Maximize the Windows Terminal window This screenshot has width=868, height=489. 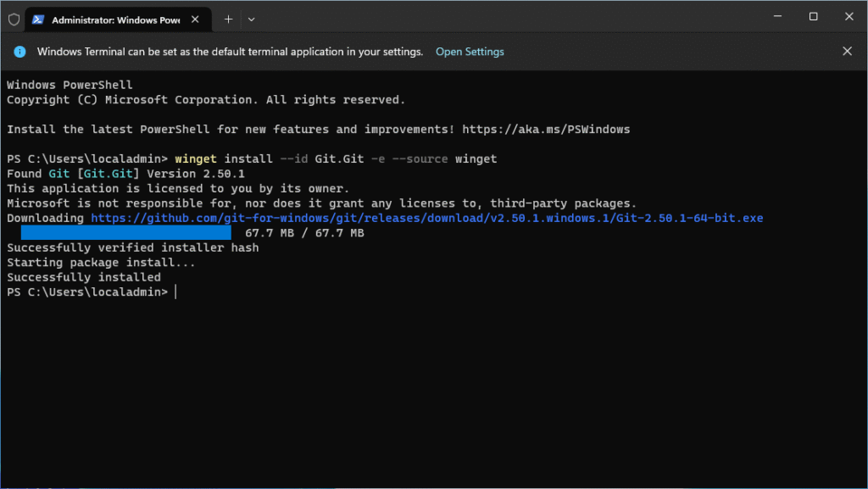813,17
